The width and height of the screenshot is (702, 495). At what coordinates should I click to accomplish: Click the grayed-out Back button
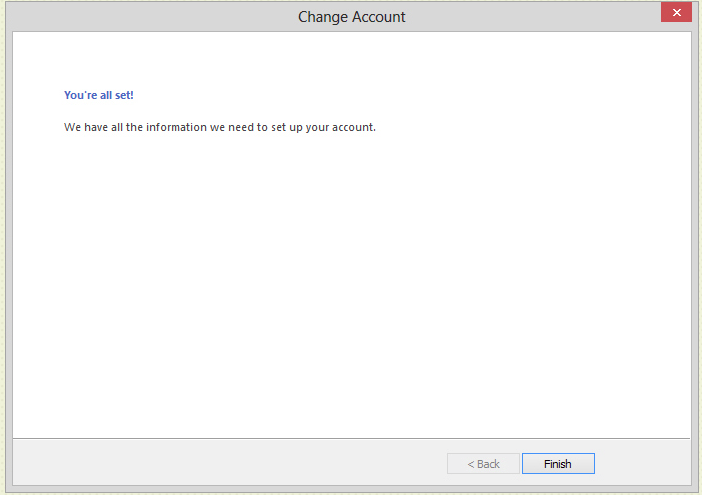point(483,463)
